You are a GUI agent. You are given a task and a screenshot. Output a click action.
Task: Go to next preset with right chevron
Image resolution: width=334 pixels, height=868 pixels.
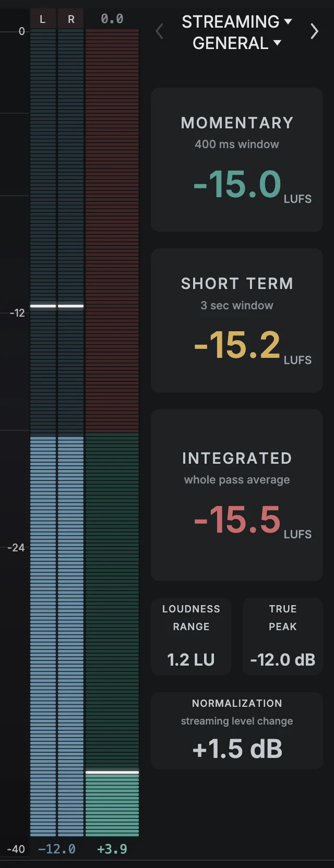click(314, 31)
